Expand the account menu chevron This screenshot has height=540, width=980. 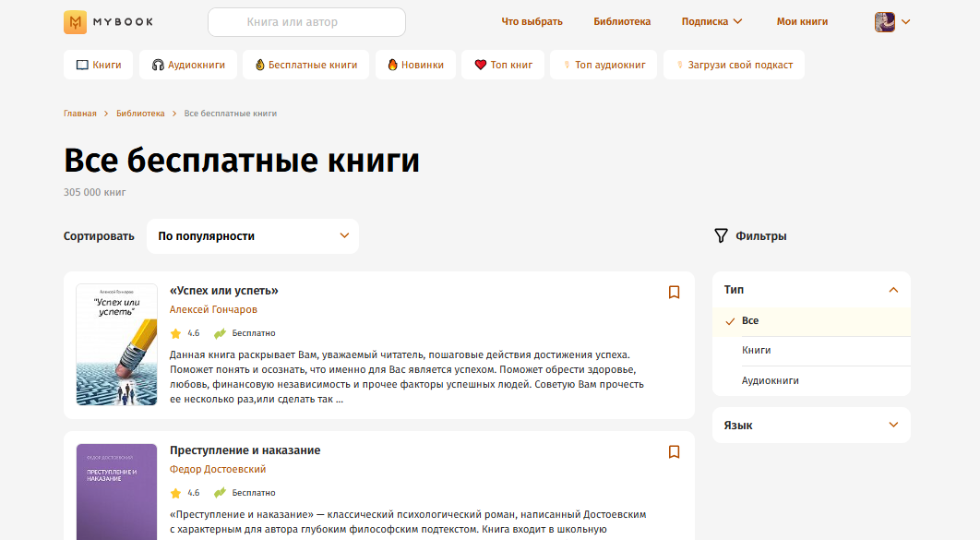(x=905, y=22)
